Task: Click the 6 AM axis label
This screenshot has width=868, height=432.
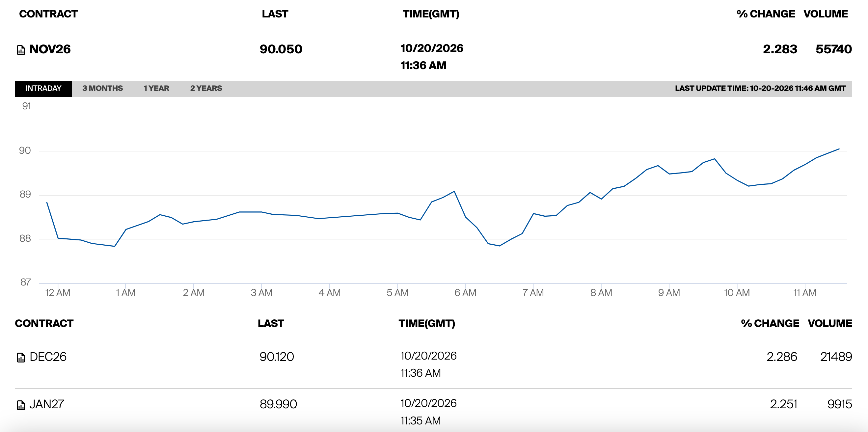Action: (x=465, y=292)
